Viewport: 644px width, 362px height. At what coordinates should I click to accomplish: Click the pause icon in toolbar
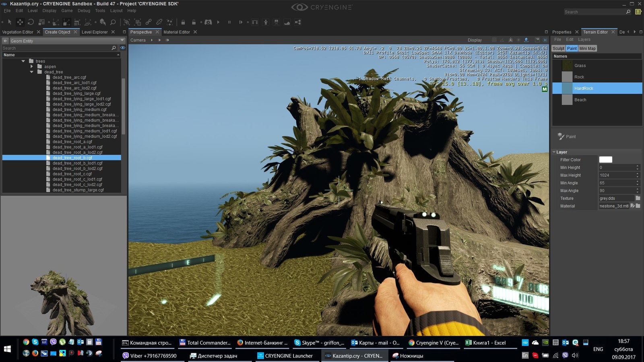[229, 22]
